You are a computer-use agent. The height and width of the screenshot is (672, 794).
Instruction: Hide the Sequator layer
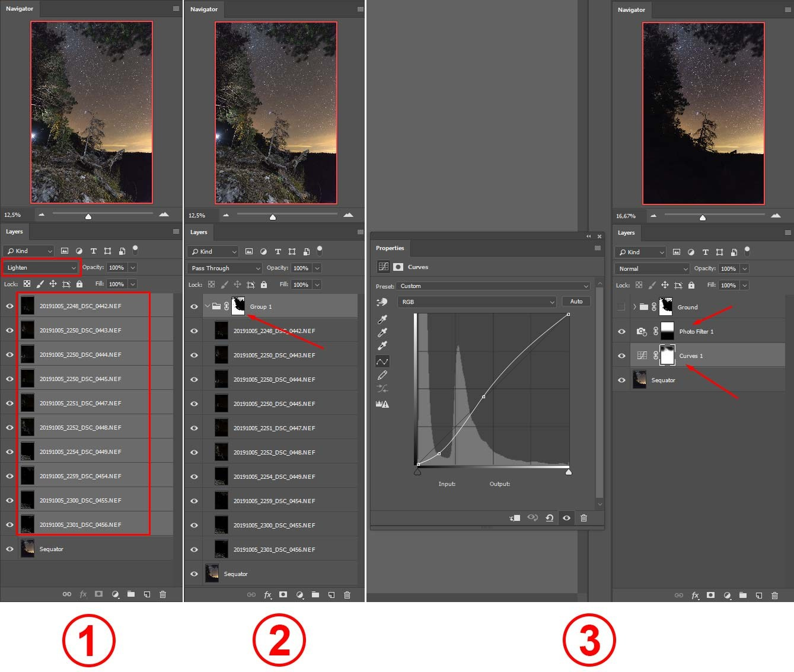9,549
